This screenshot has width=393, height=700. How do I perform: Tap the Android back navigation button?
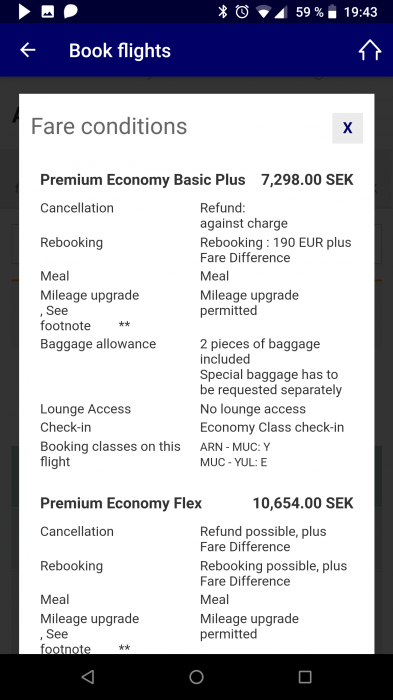click(88, 677)
